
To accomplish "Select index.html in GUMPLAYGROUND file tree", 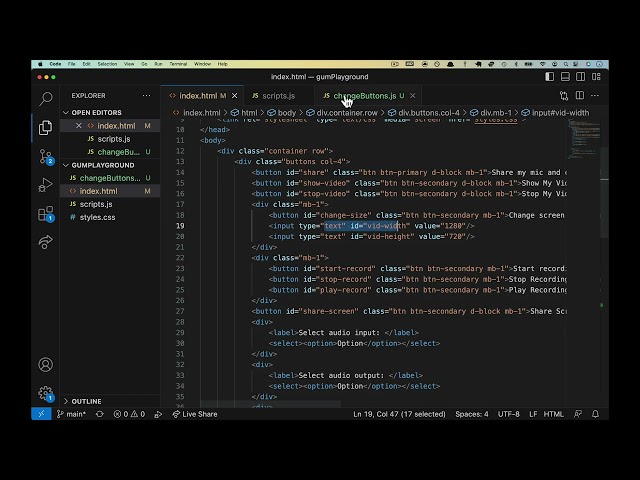I will click(x=110, y=191).
